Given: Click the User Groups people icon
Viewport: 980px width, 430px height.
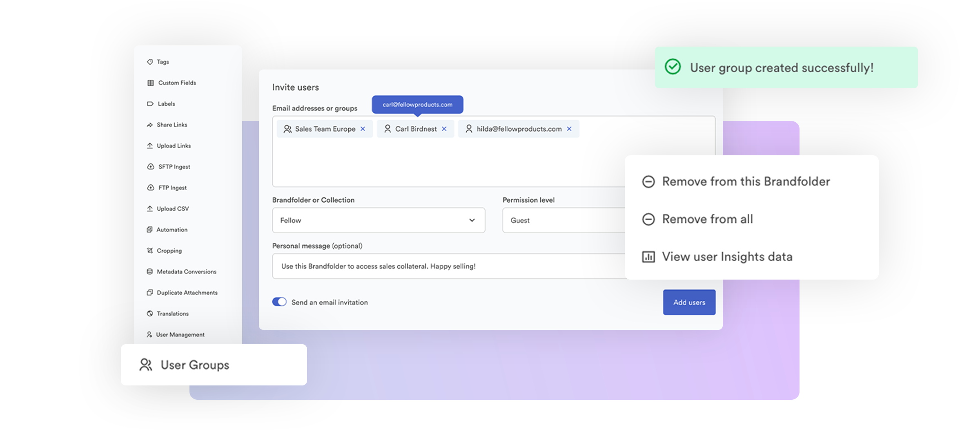Looking at the screenshot, I should coord(146,365).
